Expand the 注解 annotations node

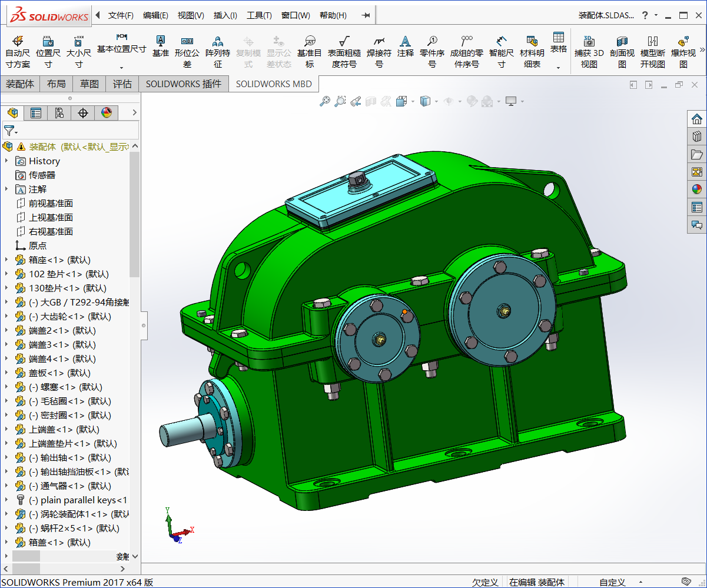[6, 189]
